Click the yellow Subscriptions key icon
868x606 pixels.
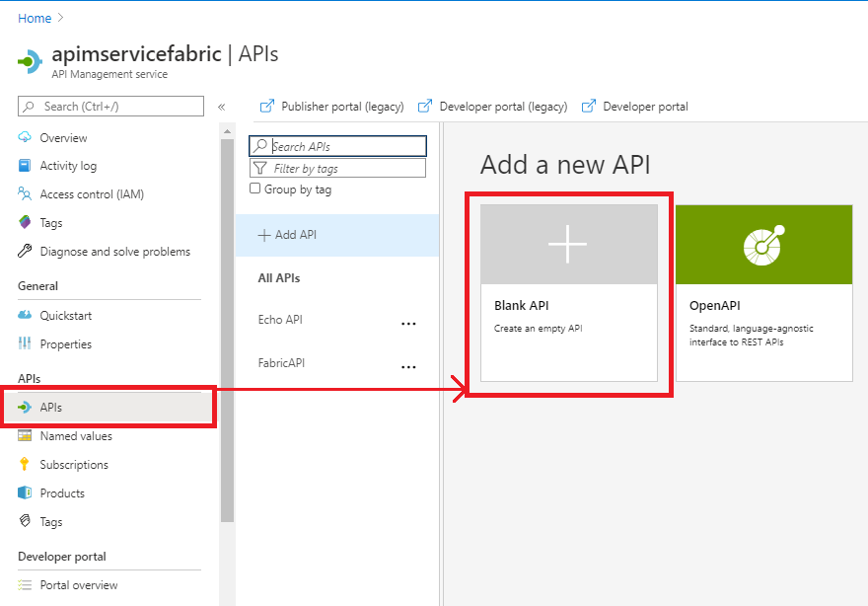click(x=24, y=464)
